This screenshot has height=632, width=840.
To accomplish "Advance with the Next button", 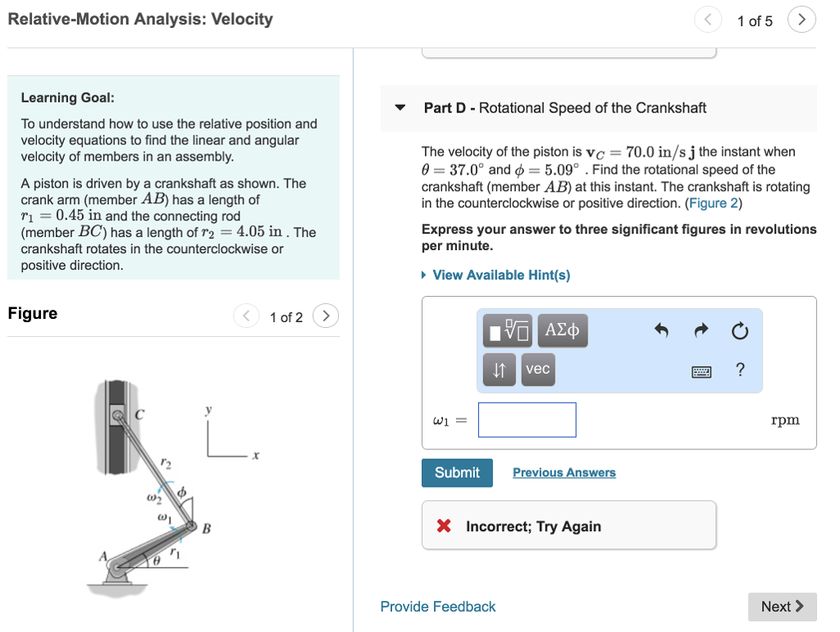I will point(782,607).
